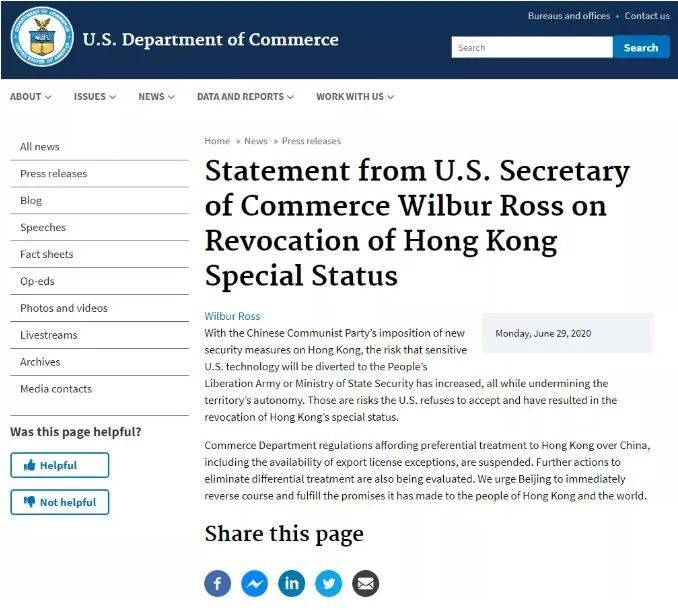Viewport: 678px width, 610px height.
Task: Go to Bureaus and offices link
Action: pyautogui.click(x=568, y=16)
